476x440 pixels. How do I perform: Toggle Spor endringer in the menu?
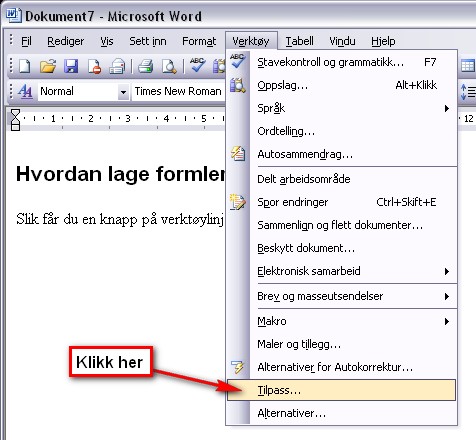pos(342,202)
